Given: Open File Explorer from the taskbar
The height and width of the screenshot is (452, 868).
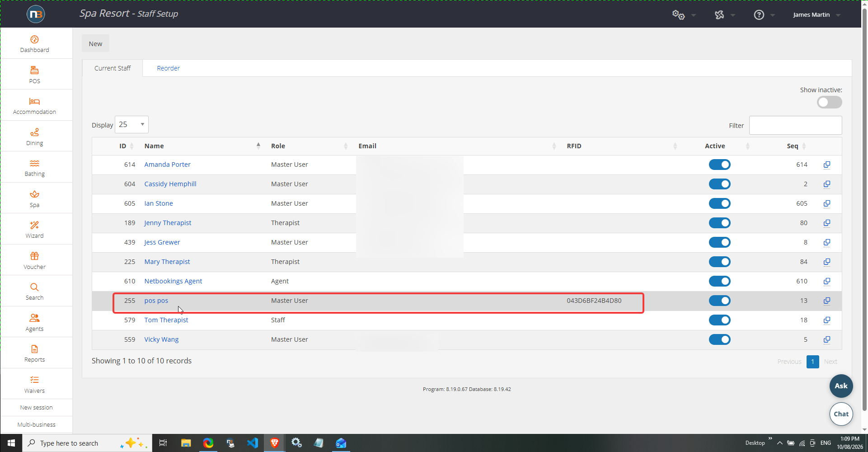Looking at the screenshot, I should (x=186, y=443).
